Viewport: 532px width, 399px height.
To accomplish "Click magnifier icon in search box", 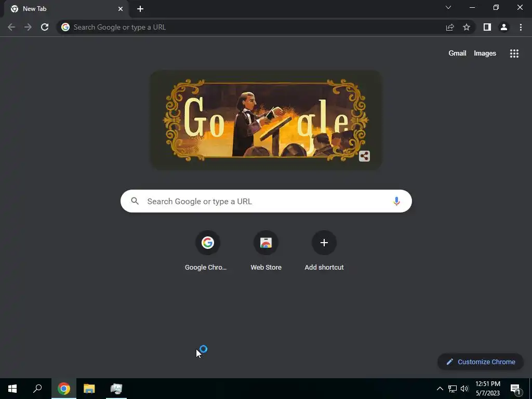I will pyautogui.click(x=135, y=201).
